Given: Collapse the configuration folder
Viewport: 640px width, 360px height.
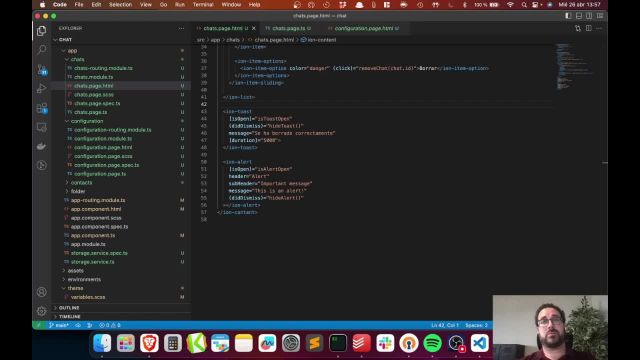Looking at the screenshot, I should (87, 121).
